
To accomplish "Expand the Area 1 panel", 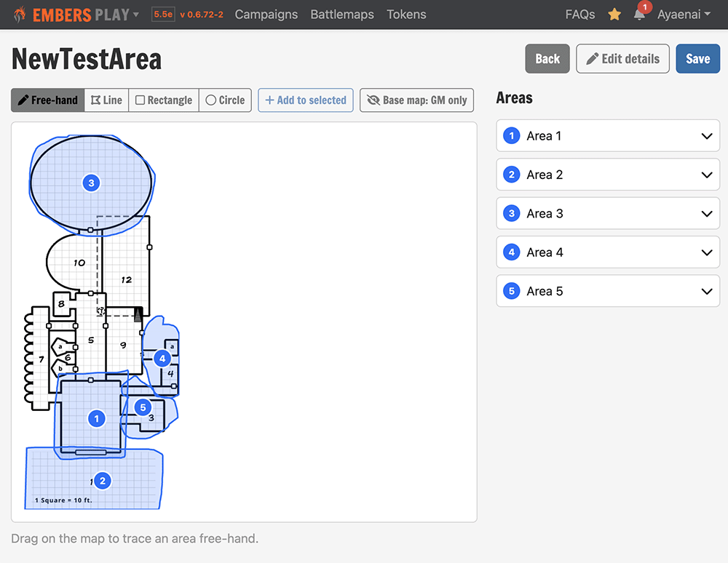I will (x=608, y=136).
